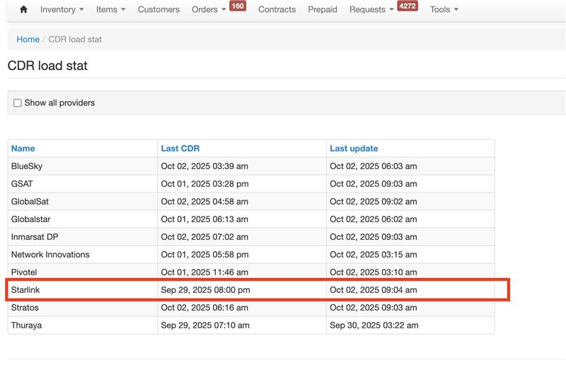The width and height of the screenshot is (566, 392).
Task: Click Pivotel's last update 03:10 am
Action: coord(374,272)
